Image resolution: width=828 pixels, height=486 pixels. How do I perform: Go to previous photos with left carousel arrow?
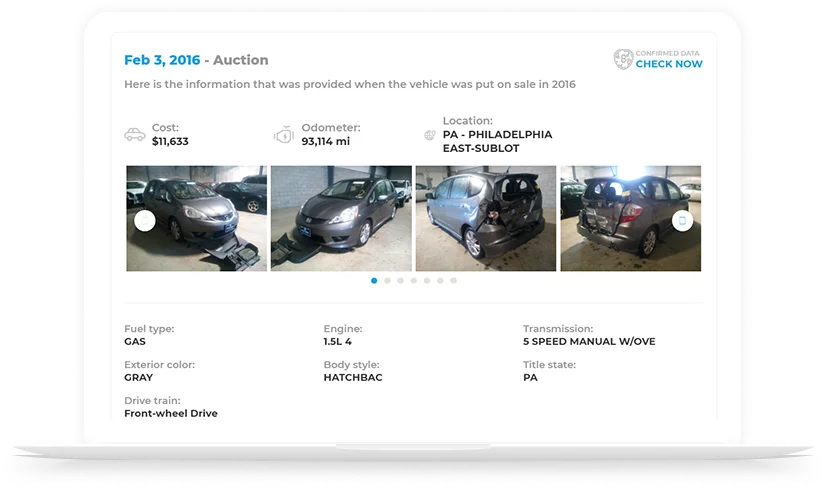[x=145, y=220]
